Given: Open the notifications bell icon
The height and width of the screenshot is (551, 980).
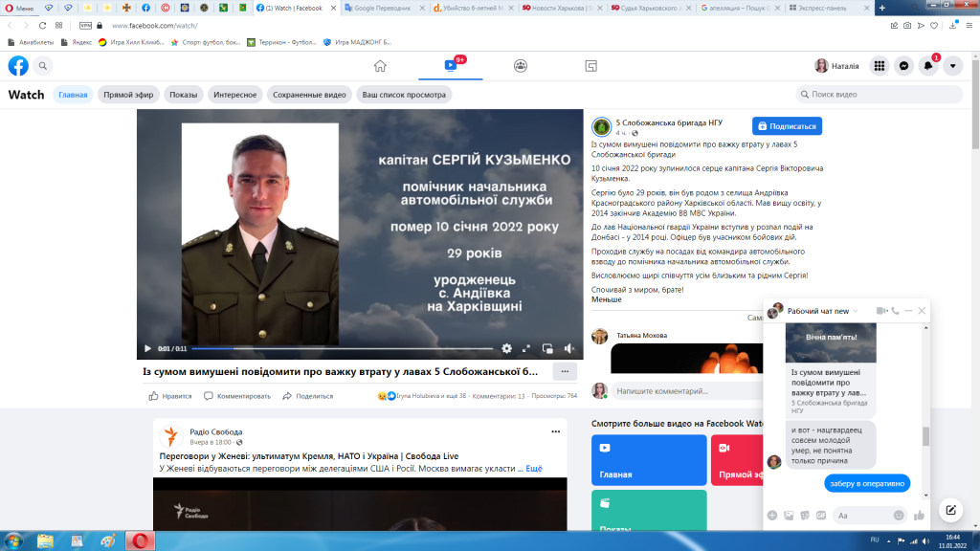Looking at the screenshot, I should point(928,66).
